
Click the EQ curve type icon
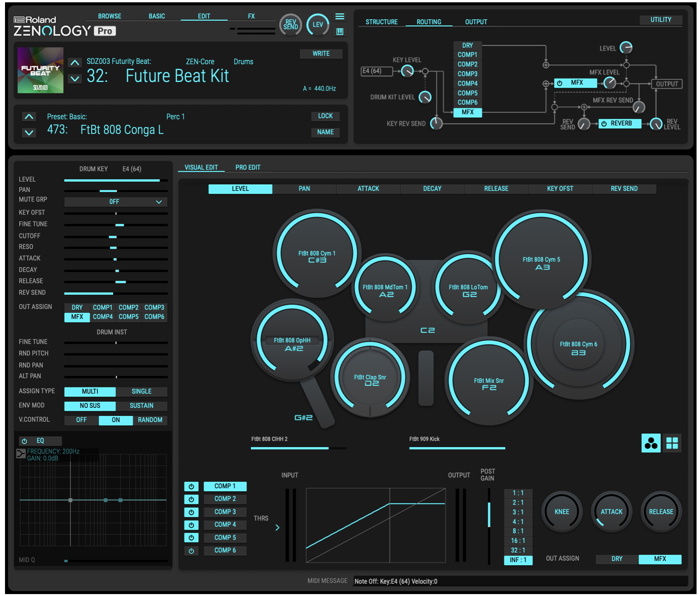[21, 454]
